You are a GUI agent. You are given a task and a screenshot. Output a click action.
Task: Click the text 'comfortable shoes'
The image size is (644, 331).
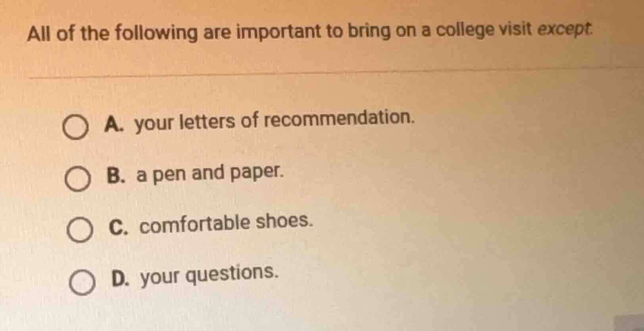click(x=226, y=225)
